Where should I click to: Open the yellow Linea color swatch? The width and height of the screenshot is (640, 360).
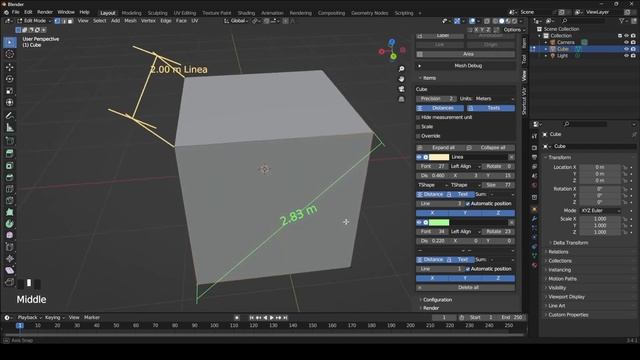click(439, 157)
